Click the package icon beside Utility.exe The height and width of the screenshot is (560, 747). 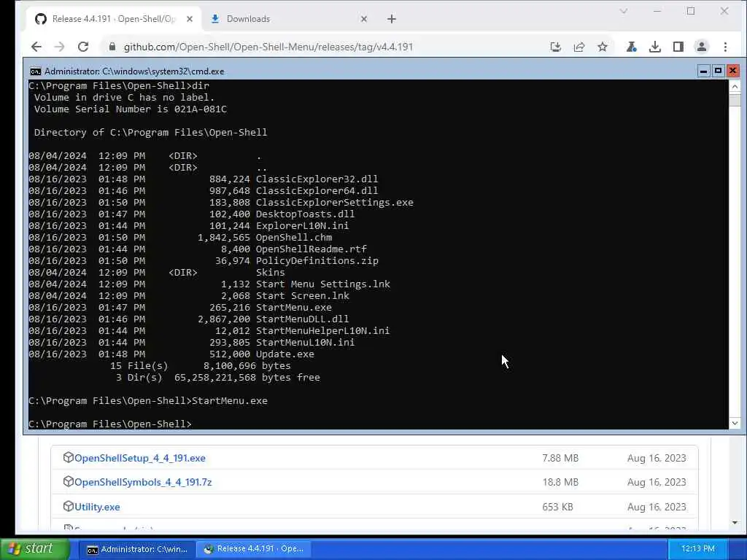click(x=68, y=506)
